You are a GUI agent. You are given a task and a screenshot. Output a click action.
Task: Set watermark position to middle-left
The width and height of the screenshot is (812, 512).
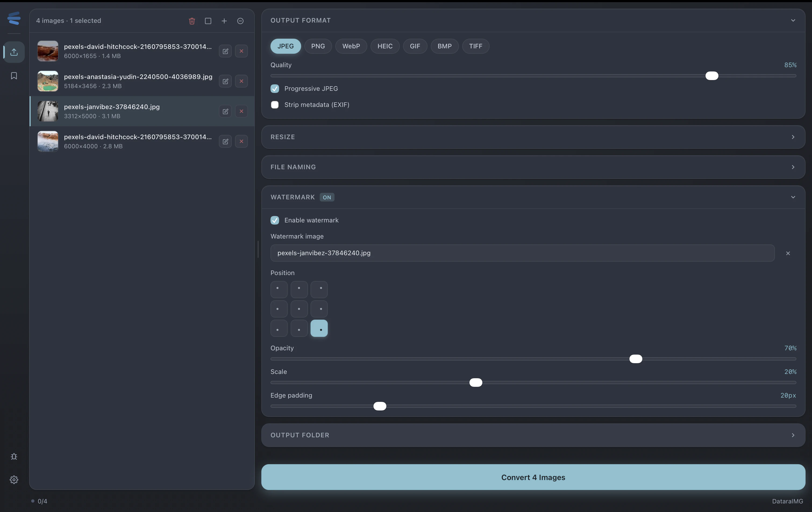[x=279, y=309]
